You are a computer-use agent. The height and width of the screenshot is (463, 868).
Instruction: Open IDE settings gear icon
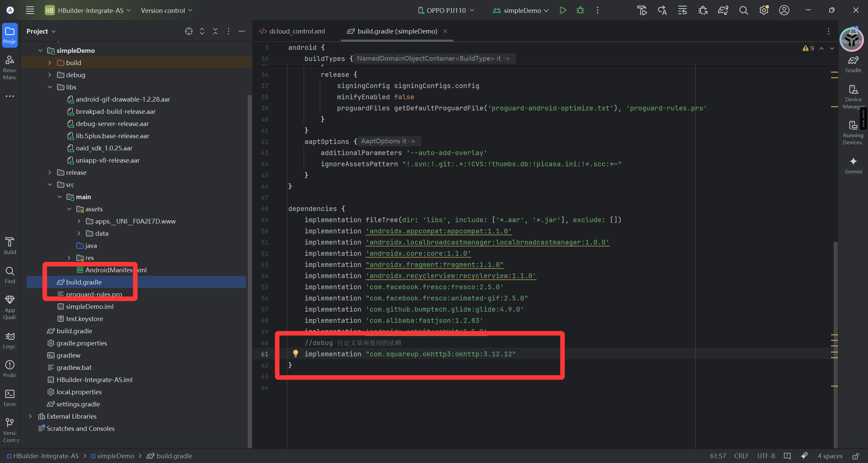[x=764, y=10]
